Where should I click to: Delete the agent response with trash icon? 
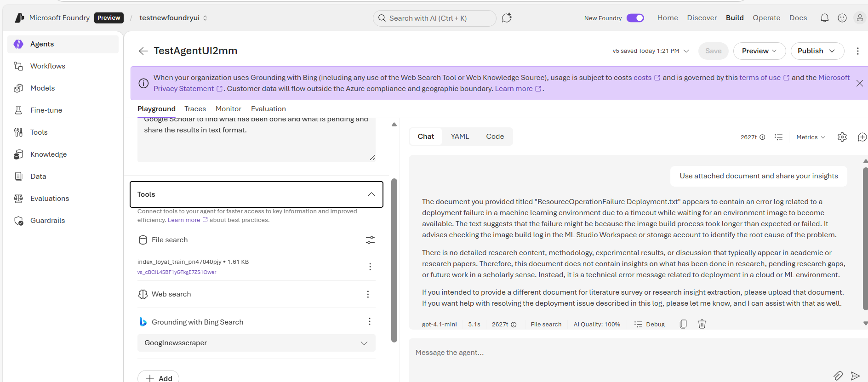(x=702, y=324)
